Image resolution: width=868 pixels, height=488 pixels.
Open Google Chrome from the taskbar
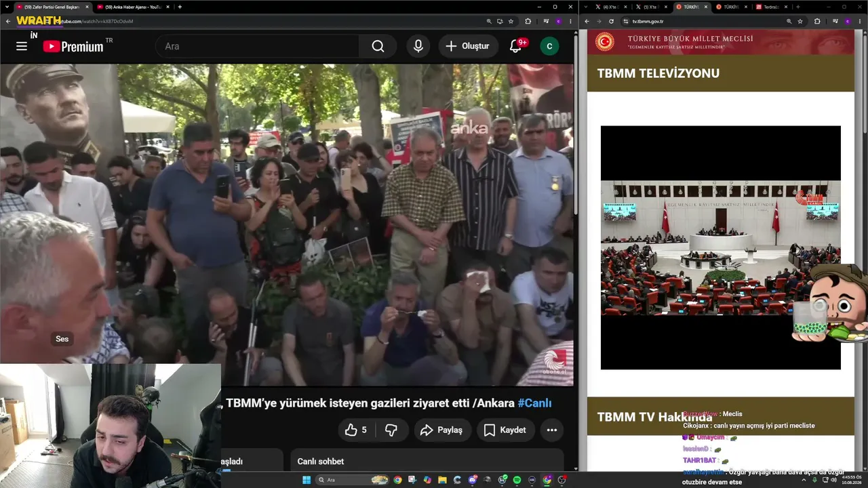(x=397, y=480)
